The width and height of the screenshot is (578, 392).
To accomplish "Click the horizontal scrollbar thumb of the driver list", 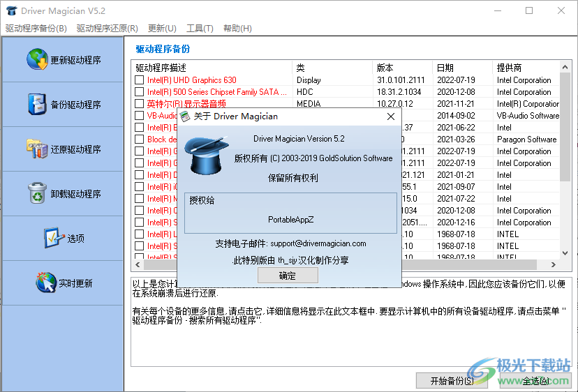I will point(340,264).
